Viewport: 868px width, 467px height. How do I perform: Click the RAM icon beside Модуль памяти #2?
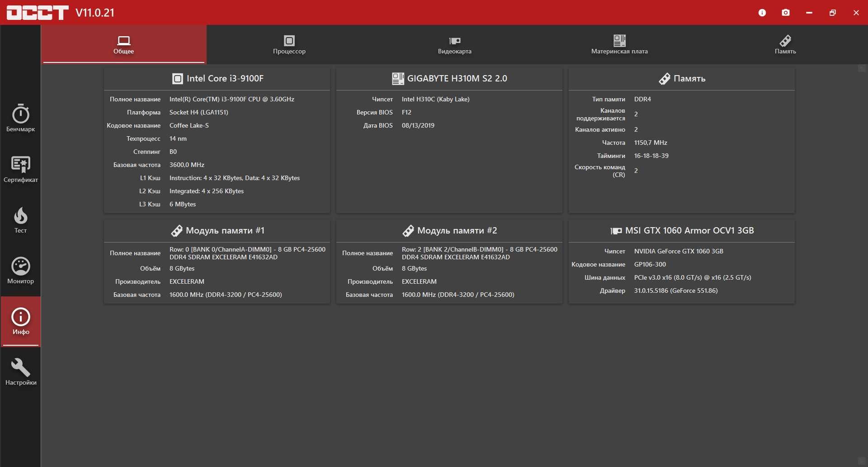(408, 231)
